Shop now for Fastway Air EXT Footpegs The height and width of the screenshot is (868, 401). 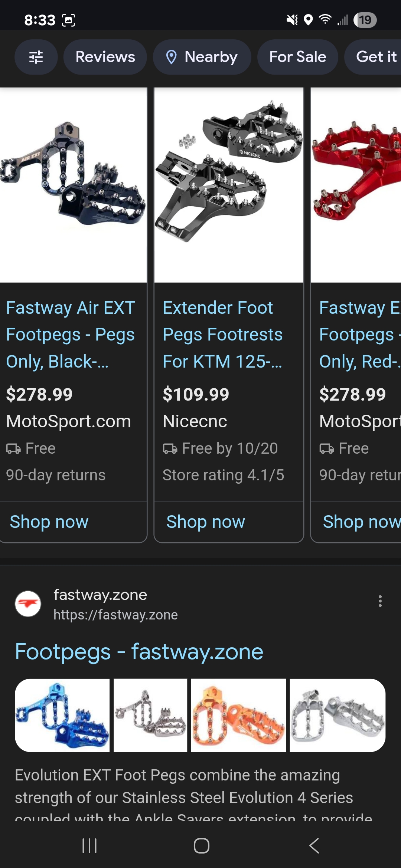(x=49, y=522)
